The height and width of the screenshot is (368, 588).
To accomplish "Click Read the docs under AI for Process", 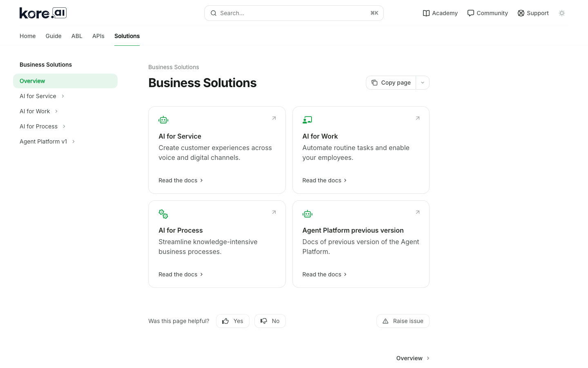I will pos(181,274).
